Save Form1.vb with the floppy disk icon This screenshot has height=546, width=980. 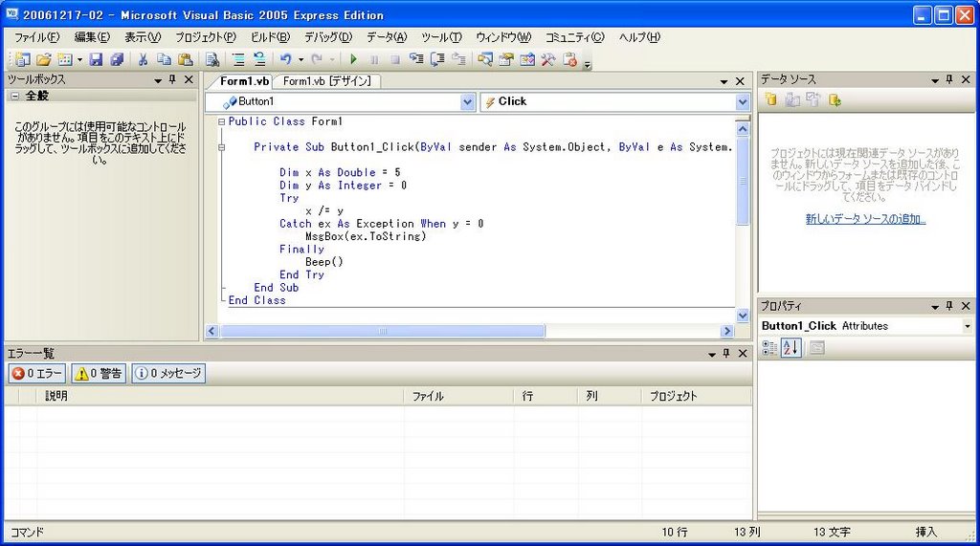point(96,59)
